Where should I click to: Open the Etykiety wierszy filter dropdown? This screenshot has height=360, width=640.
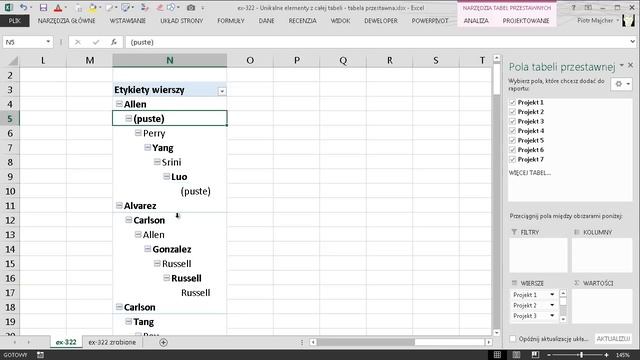click(x=222, y=91)
